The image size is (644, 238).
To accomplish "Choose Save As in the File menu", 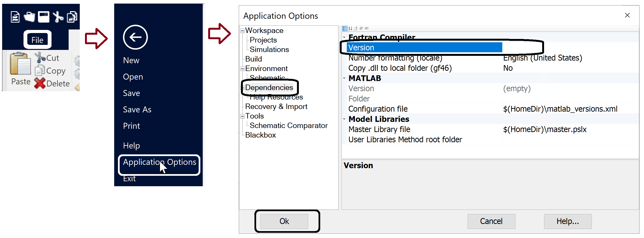I will [137, 109].
